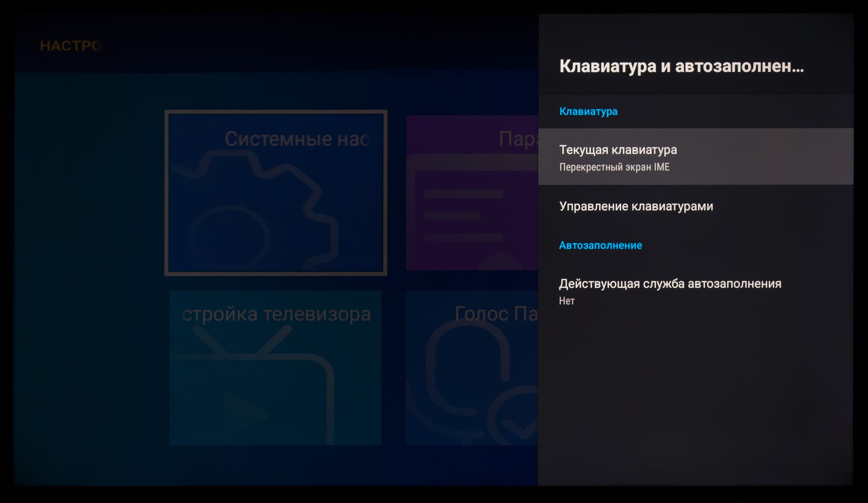Click the dimmed НАСТРО heading
Viewport: 868px width, 503px height.
(x=70, y=46)
